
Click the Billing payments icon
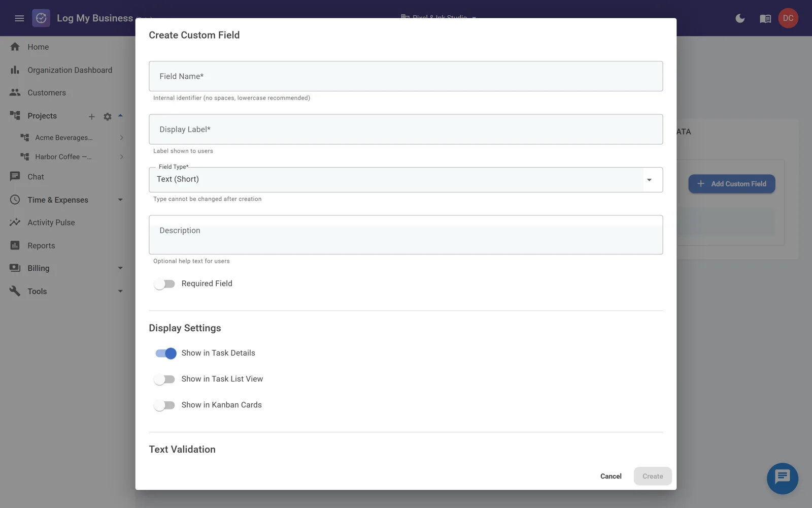[15, 268]
